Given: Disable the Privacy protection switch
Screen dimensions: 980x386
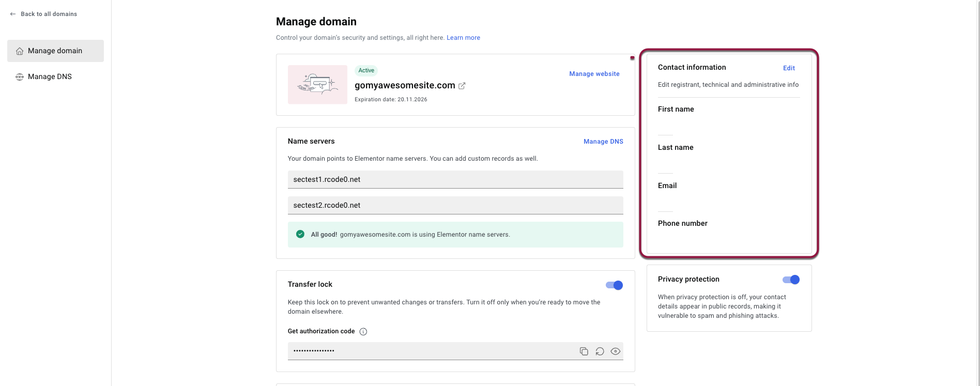Looking at the screenshot, I should tap(791, 280).
